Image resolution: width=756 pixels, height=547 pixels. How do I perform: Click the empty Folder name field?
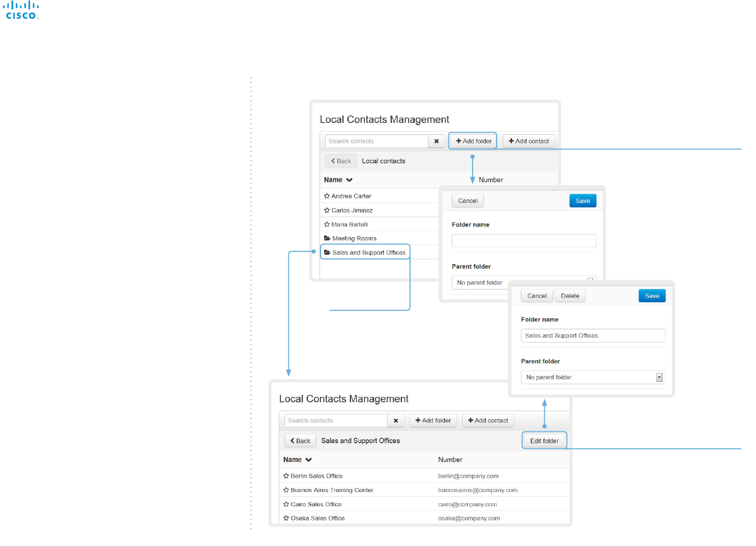[524, 241]
